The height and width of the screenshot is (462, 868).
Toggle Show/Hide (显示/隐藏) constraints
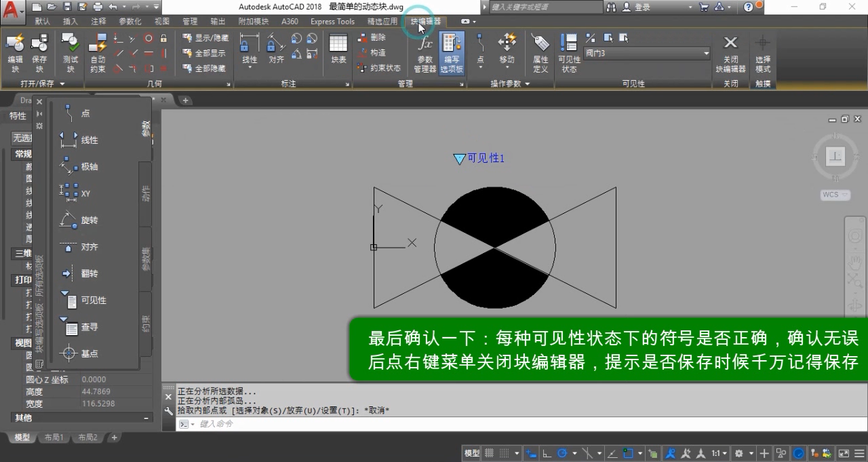(x=205, y=38)
